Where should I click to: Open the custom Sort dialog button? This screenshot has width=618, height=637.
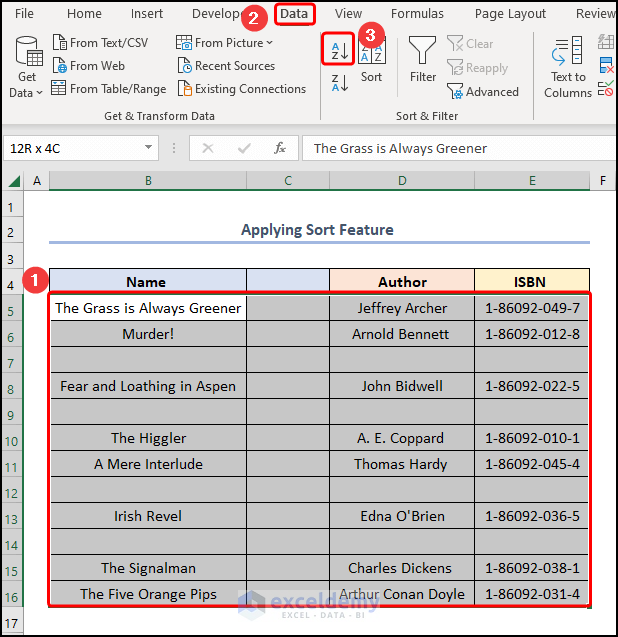372,60
